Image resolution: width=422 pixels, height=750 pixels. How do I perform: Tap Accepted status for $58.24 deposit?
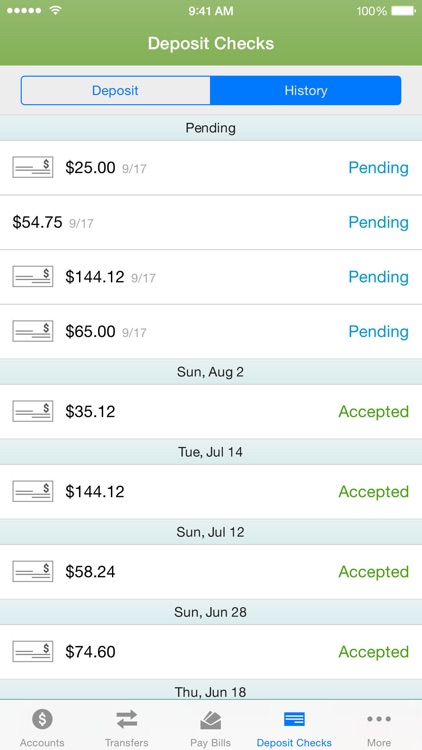pyautogui.click(x=374, y=572)
